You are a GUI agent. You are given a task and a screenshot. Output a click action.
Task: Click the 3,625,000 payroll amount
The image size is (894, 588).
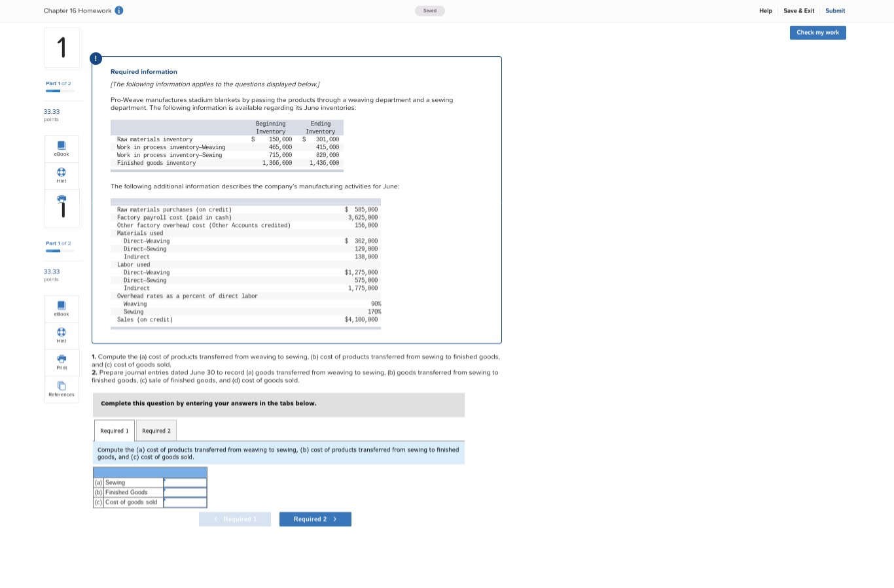pos(363,218)
